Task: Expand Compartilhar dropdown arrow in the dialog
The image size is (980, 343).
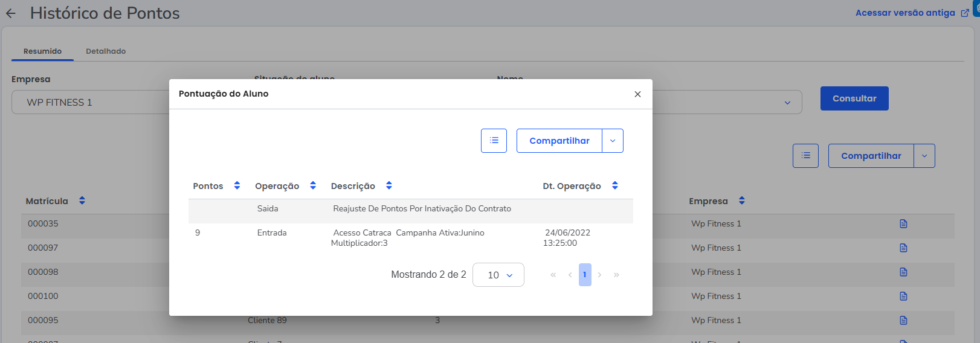Action: pyautogui.click(x=613, y=141)
